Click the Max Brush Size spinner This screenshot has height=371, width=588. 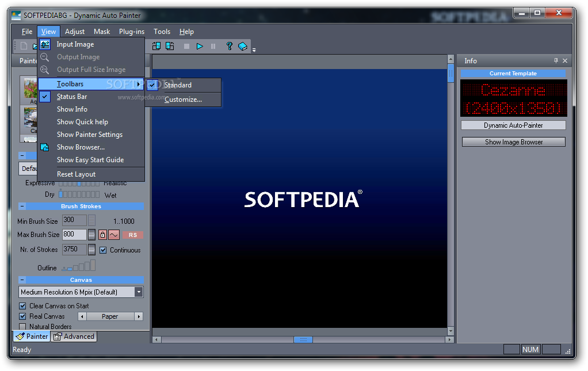(x=91, y=235)
